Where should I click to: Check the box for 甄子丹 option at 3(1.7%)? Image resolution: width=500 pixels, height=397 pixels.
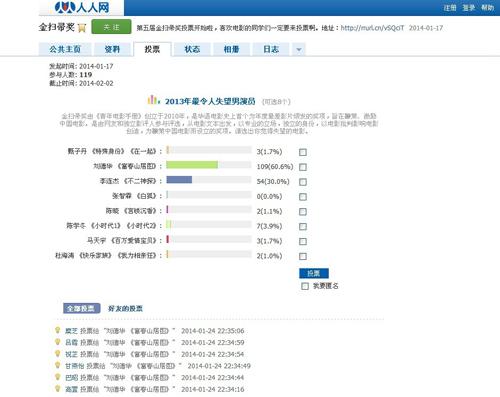(x=303, y=152)
